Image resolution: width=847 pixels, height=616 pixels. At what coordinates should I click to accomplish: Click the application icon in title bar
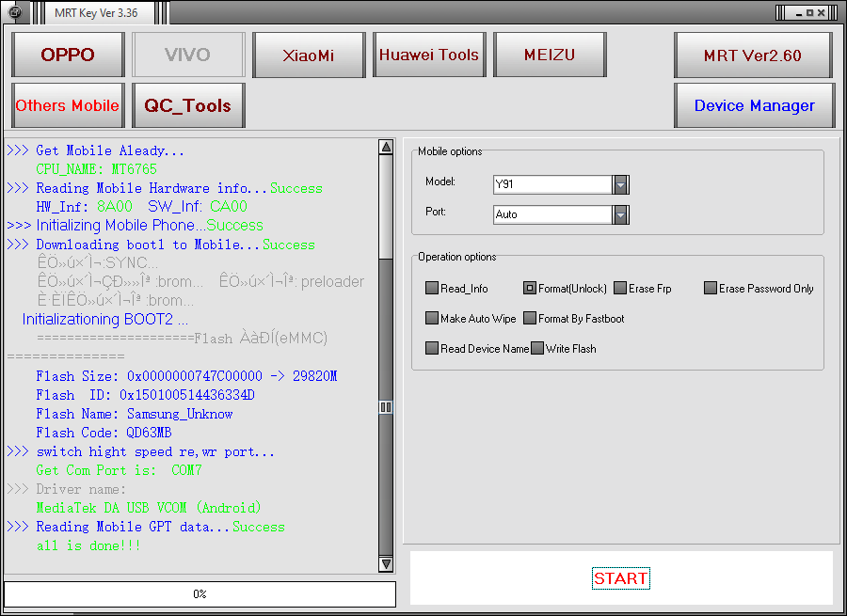(15, 12)
